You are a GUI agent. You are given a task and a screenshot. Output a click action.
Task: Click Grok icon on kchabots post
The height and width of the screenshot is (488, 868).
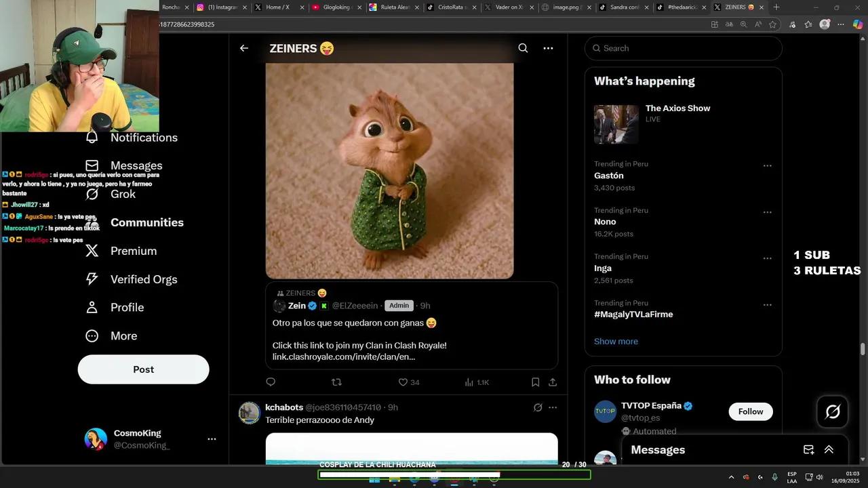pyautogui.click(x=538, y=407)
